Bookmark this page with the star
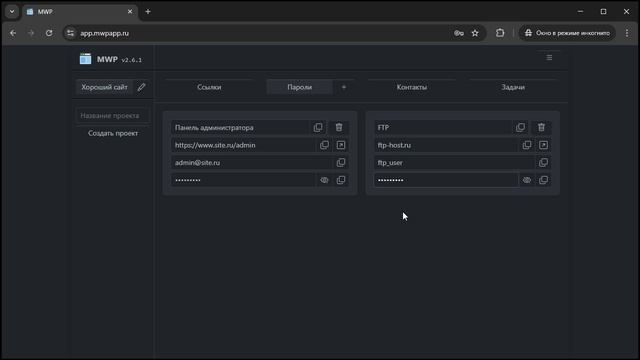The height and width of the screenshot is (360, 640). [x=475, y=33]
